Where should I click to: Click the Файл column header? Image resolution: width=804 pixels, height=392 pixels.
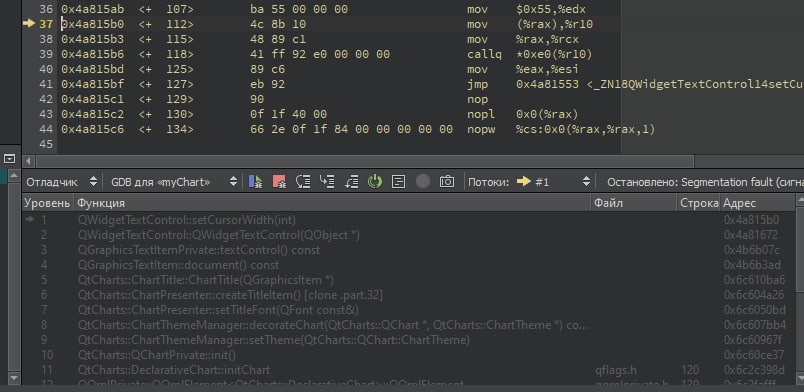coord(634,203)
